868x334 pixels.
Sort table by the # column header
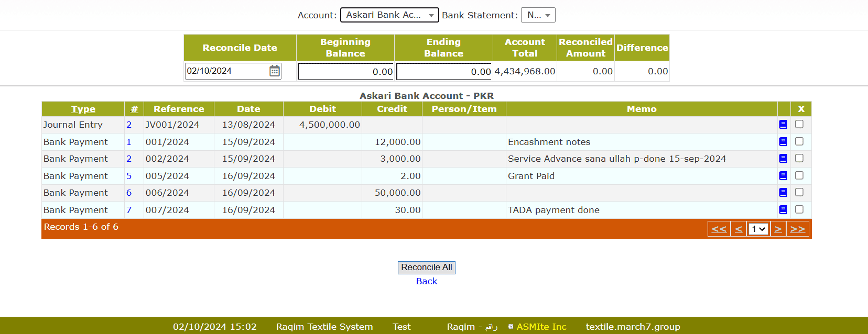click(x=134, y=109)
